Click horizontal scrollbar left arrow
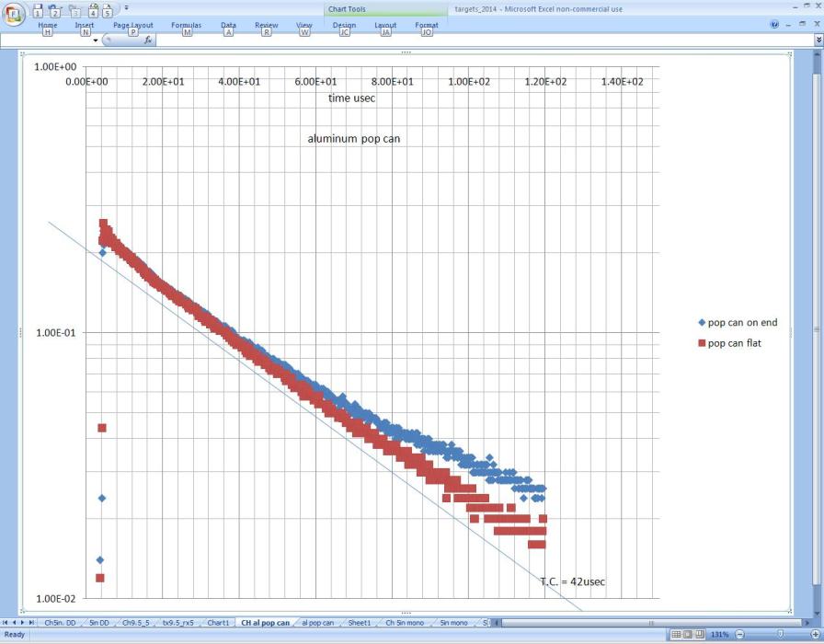This screenshot has height=644, width=824. (497, 623)
